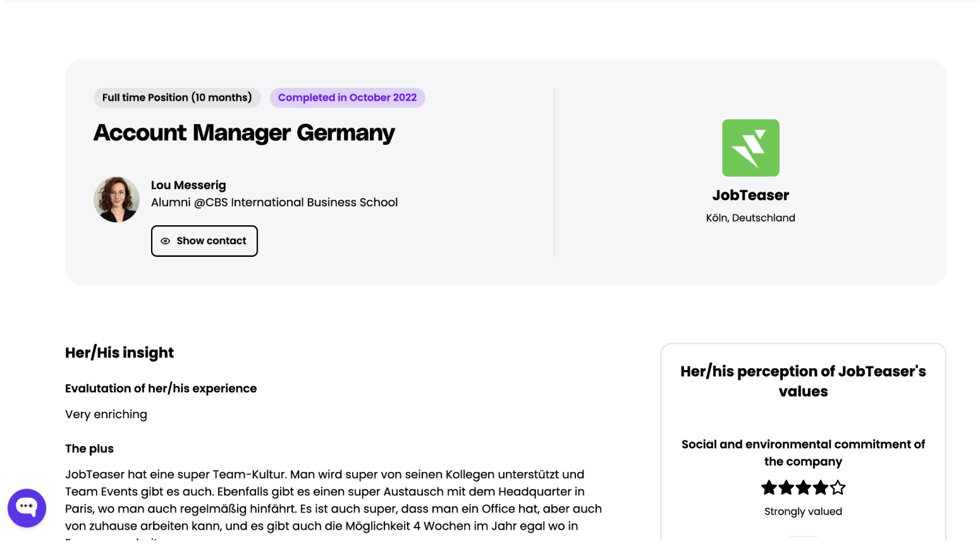Click the Köln, Deutschland location text

tap(750, 218)
